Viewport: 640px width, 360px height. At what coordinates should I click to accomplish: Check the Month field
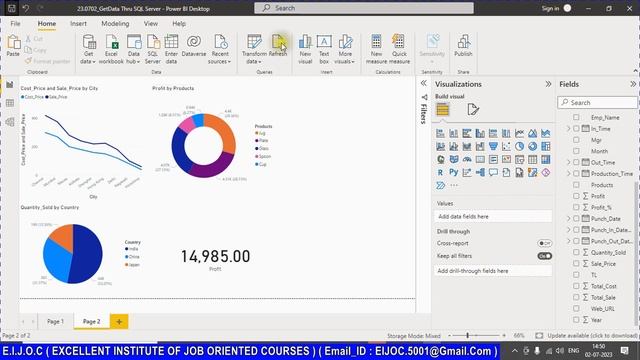coord(576,151)
